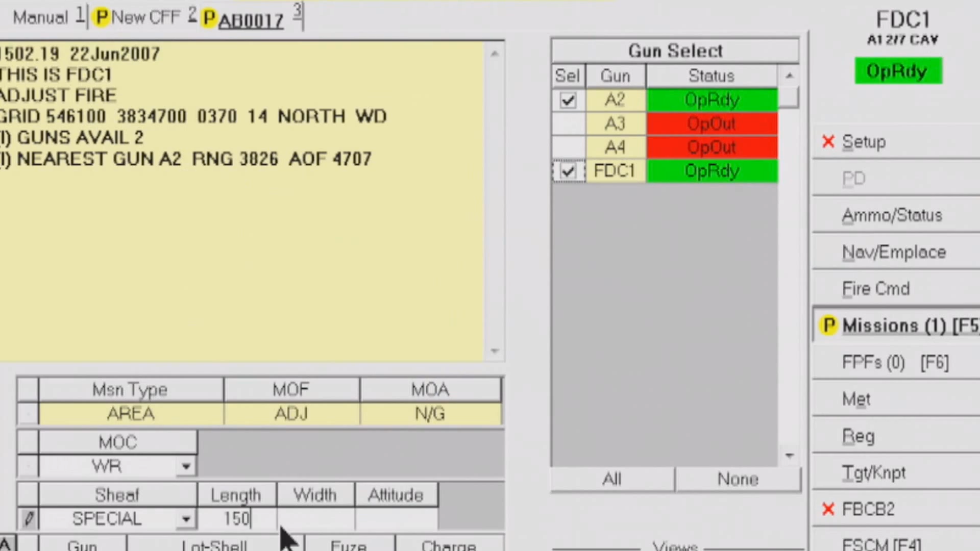
Task: Click the P icon on New CFF tab
Action: (102, 18)
